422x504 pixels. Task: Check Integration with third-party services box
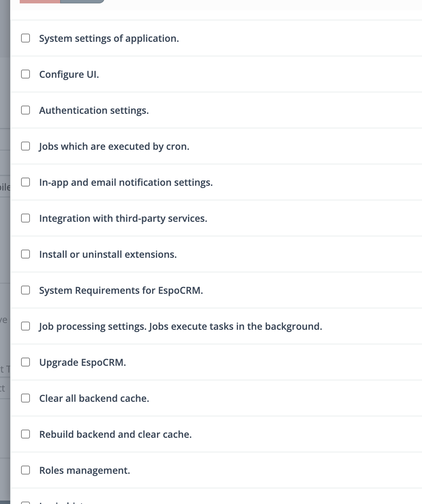[25, 218]
